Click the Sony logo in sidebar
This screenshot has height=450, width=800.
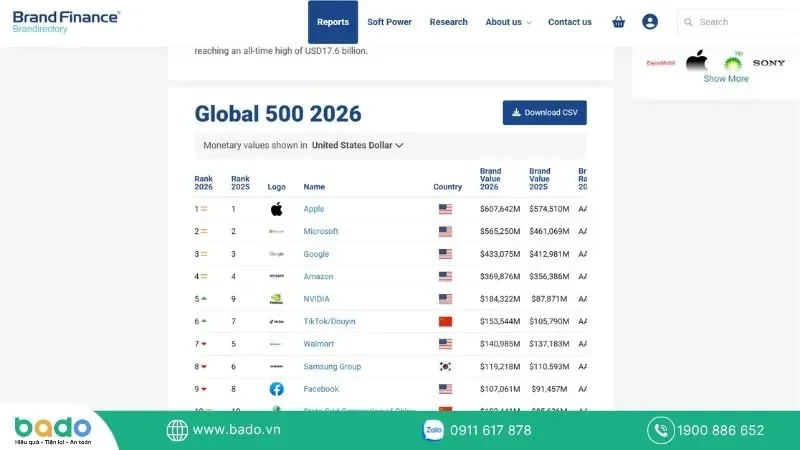769,63
